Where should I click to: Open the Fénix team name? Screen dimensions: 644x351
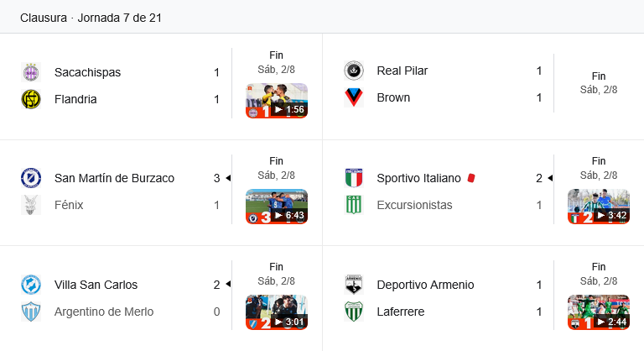click(69, 205)
